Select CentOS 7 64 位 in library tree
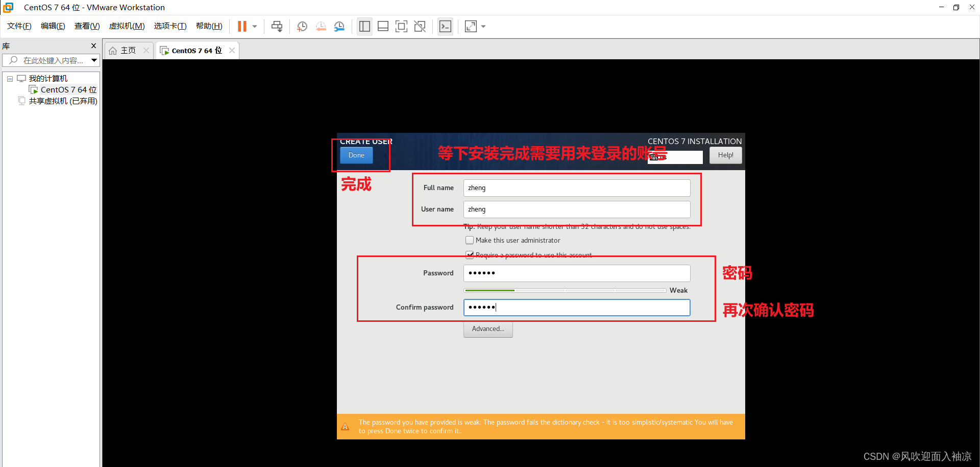The height and width of the screenshot is (467, 980). point(63,89)
